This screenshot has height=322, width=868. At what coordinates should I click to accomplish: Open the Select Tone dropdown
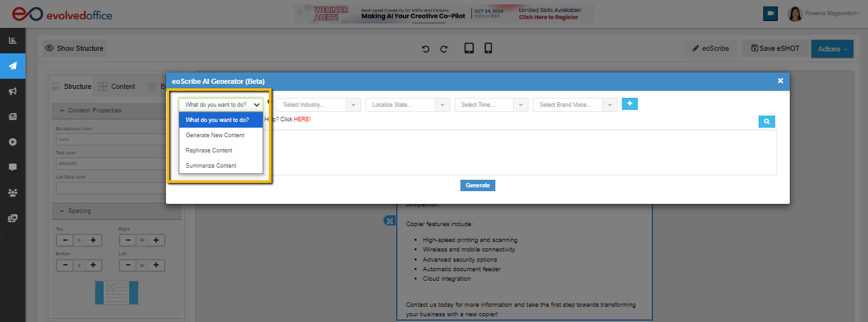coord(492,105)
